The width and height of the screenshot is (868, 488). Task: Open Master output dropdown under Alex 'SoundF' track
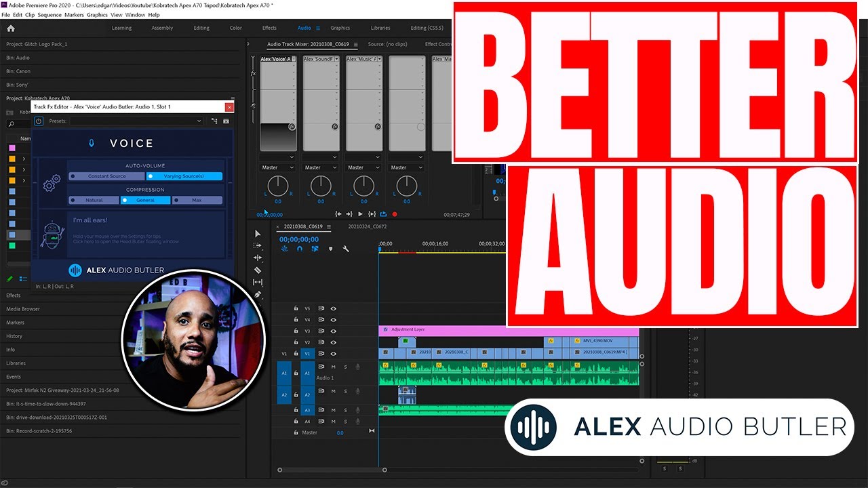321,167
